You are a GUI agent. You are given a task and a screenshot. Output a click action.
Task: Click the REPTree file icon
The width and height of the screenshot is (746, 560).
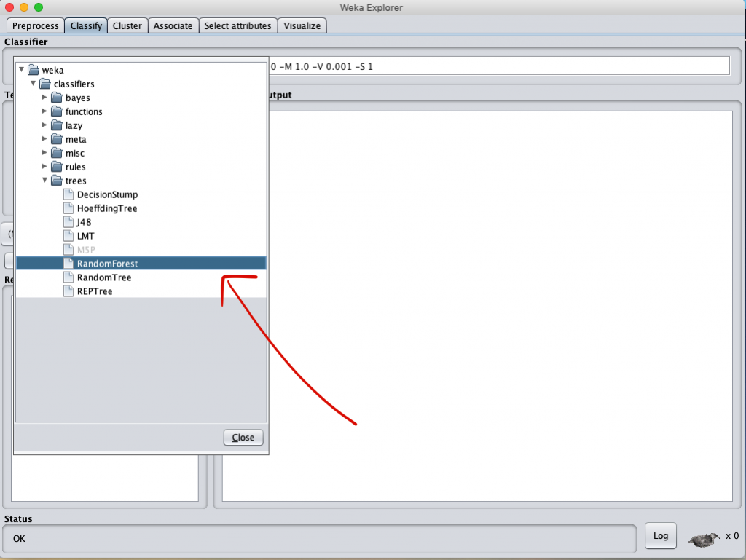(x=68, y=291)
